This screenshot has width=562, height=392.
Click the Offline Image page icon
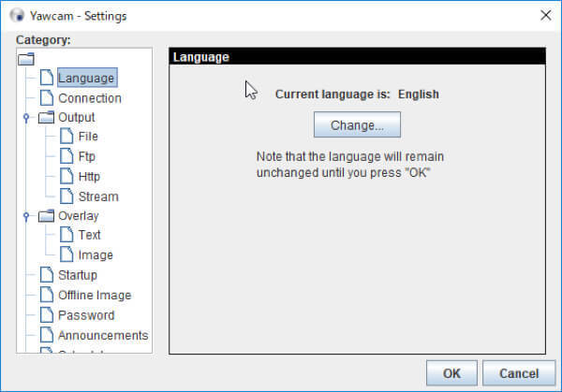tap(47, 295)
